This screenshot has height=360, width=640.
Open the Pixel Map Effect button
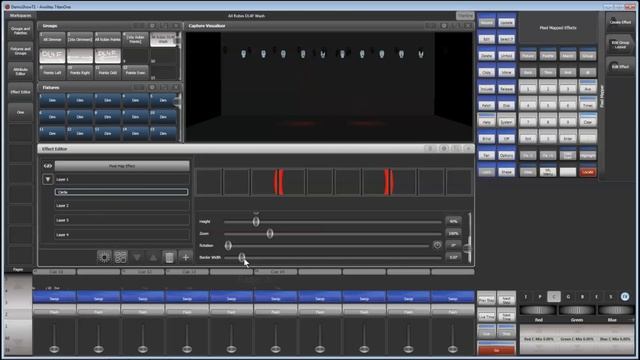(x=122, y=166)
